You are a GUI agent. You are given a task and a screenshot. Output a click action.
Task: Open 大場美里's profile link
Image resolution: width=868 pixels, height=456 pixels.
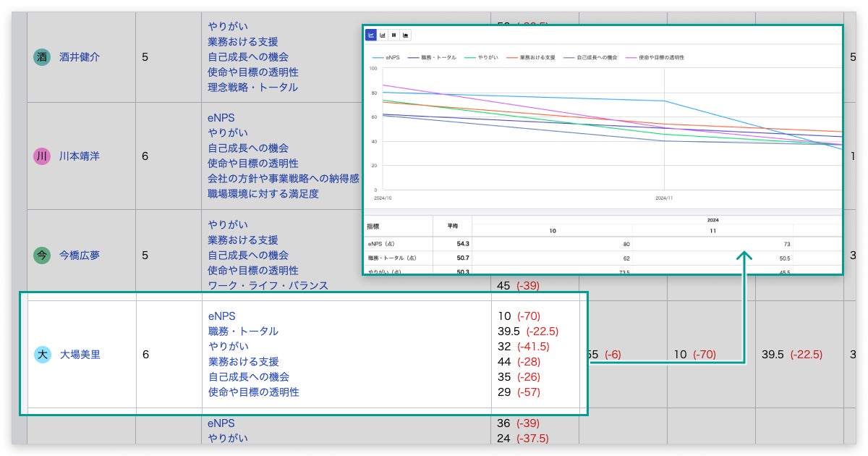click(80, 355)
